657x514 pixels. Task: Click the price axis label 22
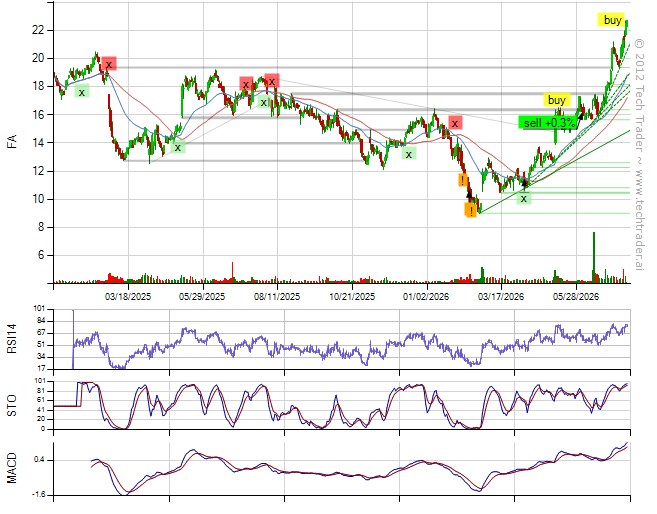38,30
